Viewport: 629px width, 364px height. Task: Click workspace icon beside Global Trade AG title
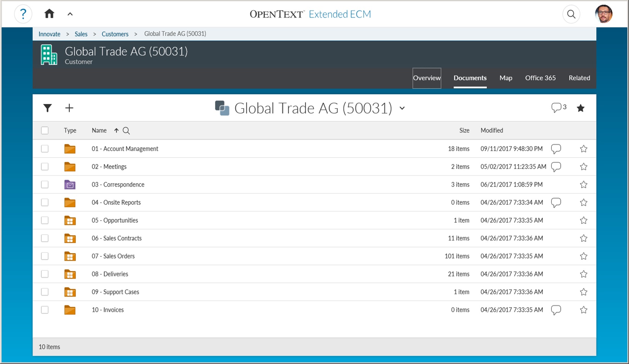[x=222, y=108]
